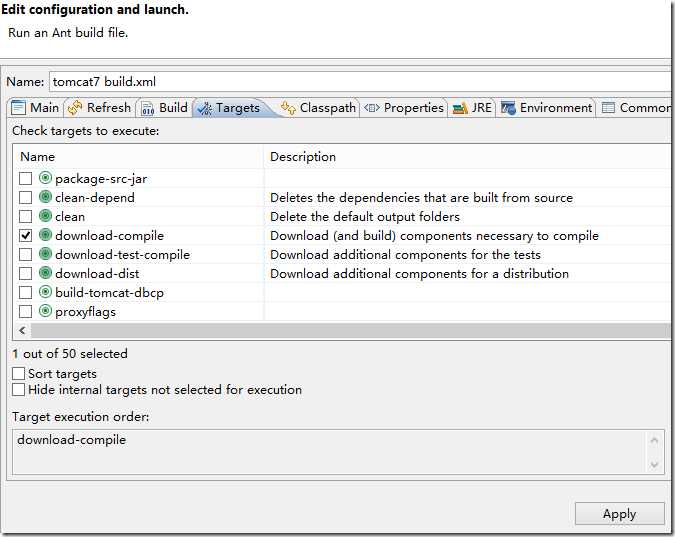Check the build-tomcat-dbcp checkbox
Viewport: 675px width, 537px height.
tap(25, 292)
